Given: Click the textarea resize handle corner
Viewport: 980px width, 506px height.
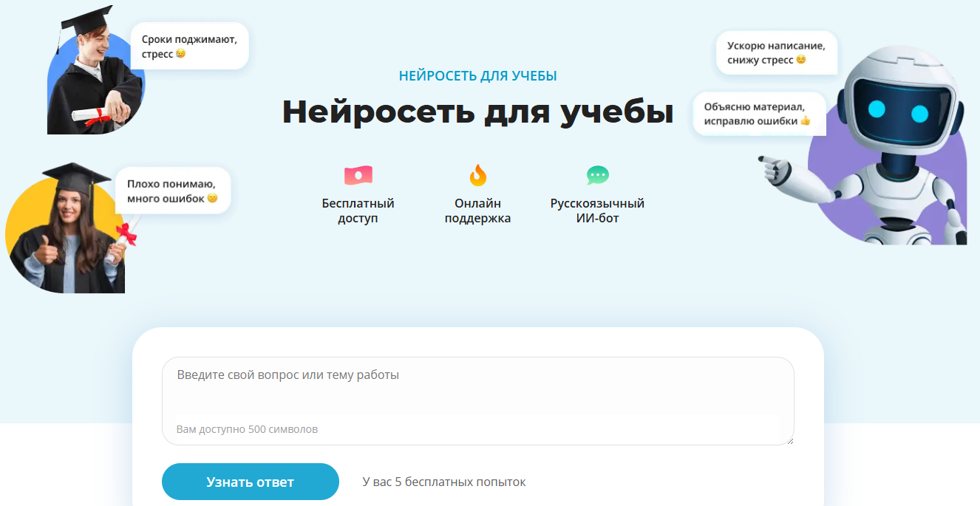Looking at the screenshot, I should click(789, 442).
